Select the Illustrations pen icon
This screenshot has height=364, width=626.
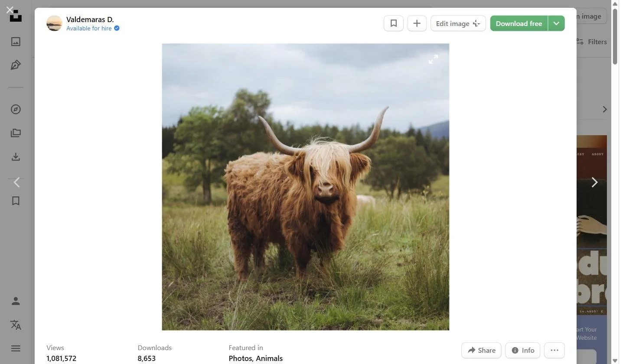pos(16,65)
